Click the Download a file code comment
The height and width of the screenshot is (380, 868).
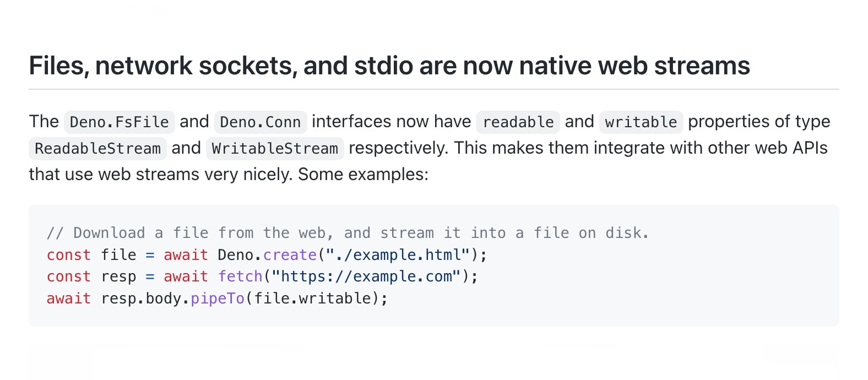coord(348,233)
